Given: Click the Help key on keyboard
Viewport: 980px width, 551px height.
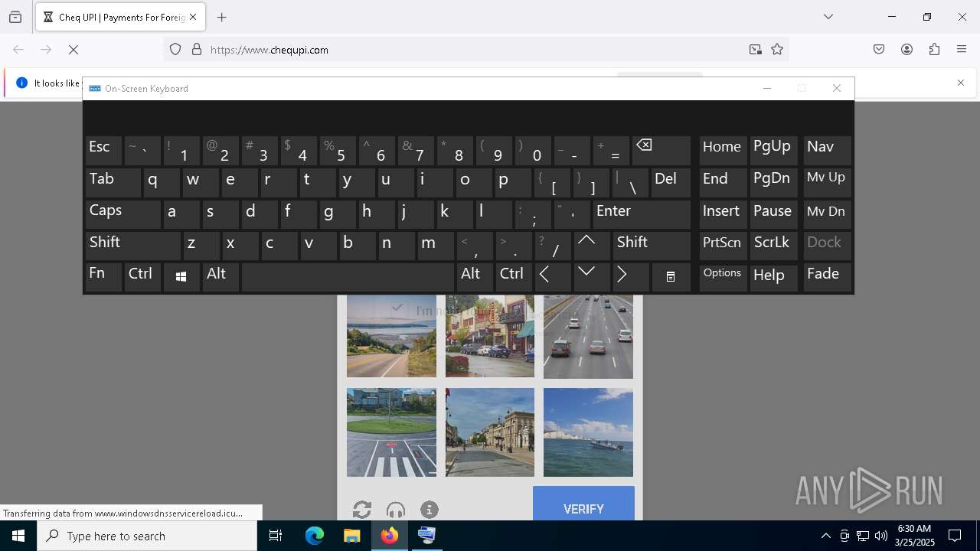Looking at the screenshot, I should click(773, 277).
